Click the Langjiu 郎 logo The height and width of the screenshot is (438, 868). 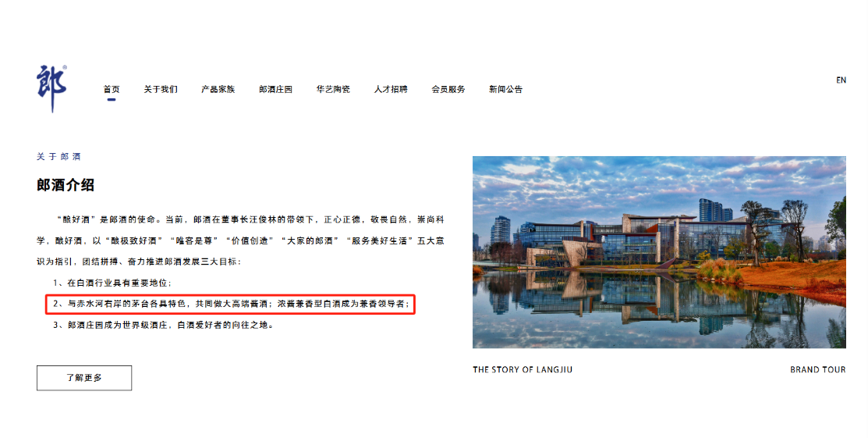tap(52, 89)
